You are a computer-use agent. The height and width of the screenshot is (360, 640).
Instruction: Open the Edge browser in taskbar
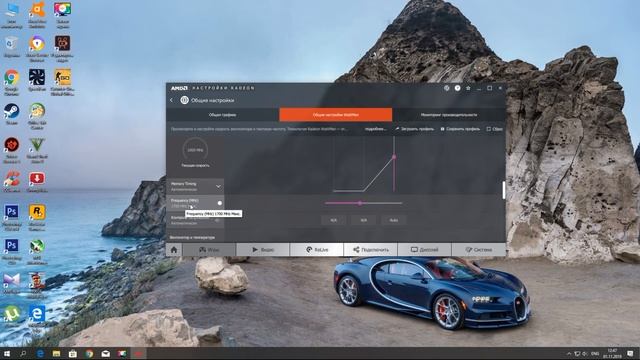point(40,353)
